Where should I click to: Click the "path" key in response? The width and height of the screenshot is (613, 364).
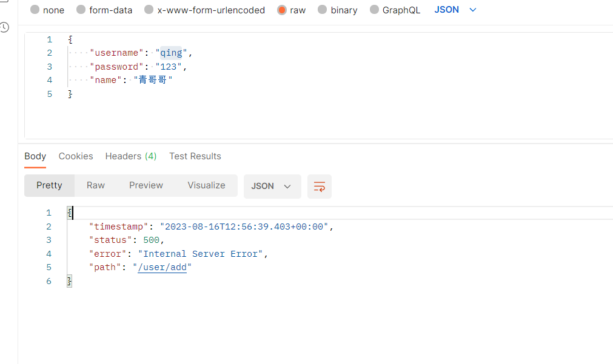(x=105, y=268)
